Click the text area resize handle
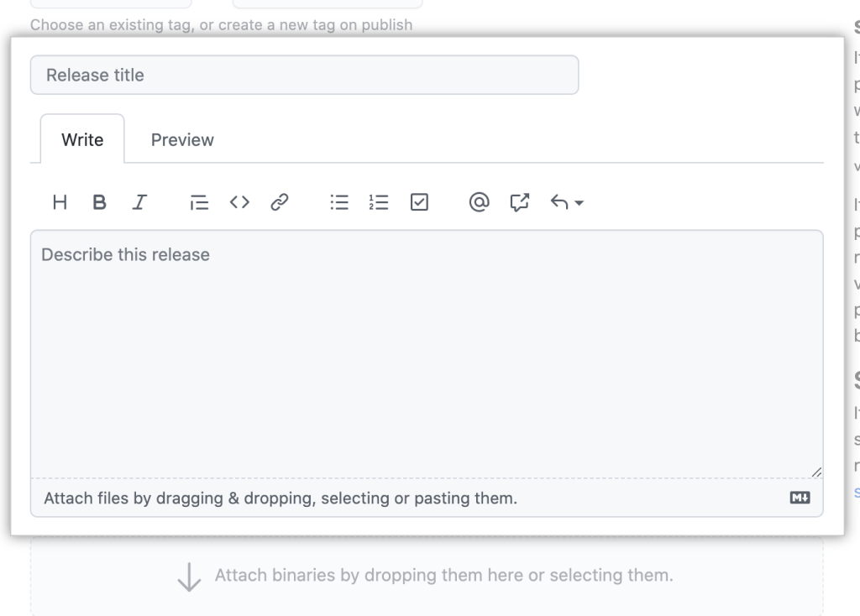The width and height of the screenshot is (860, 616). 816,472
